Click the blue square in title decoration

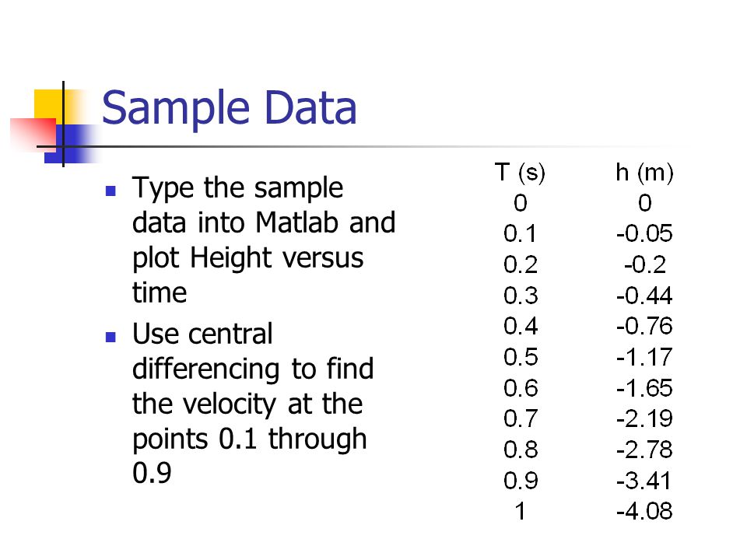(72, 144)
